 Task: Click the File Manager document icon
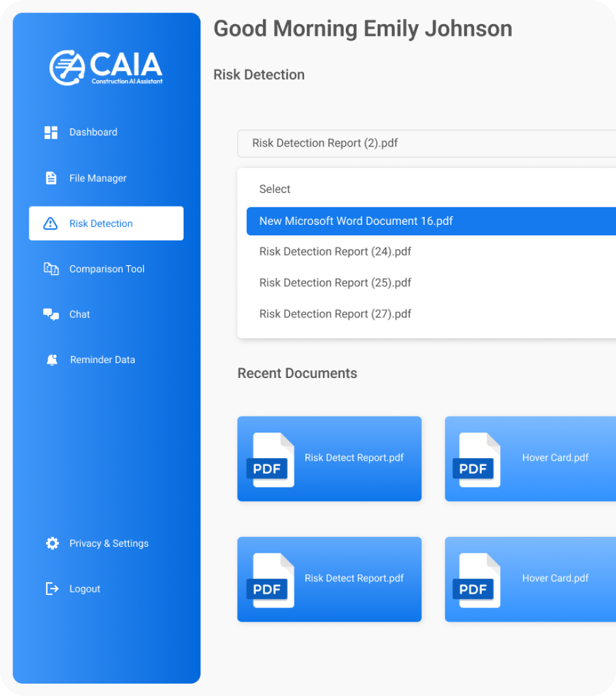click(x=51, y=178)
